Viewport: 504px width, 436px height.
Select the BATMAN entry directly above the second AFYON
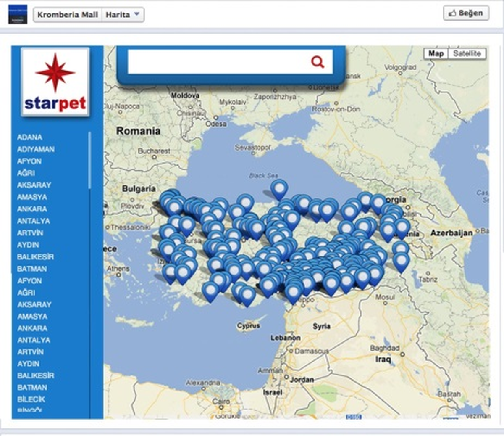pos(32,269)
